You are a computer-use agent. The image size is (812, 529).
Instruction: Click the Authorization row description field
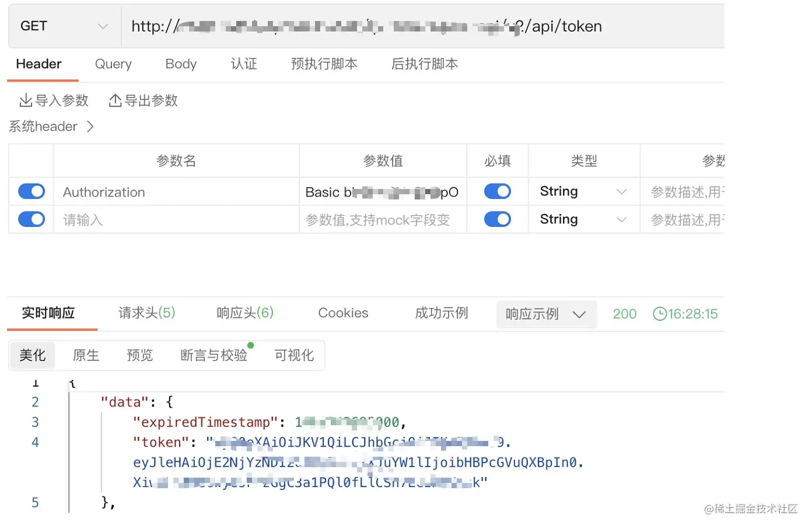682,192
